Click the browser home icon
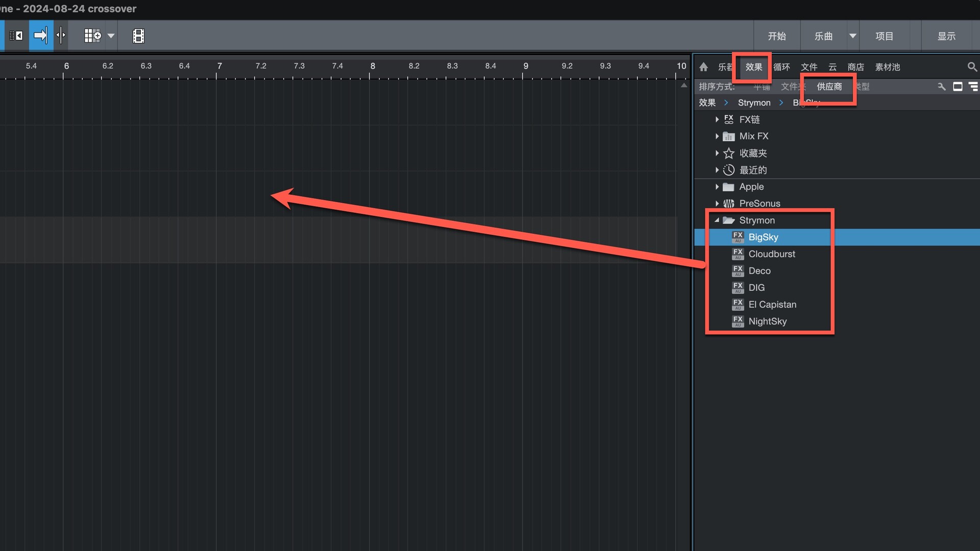 [x=703, y=67]
